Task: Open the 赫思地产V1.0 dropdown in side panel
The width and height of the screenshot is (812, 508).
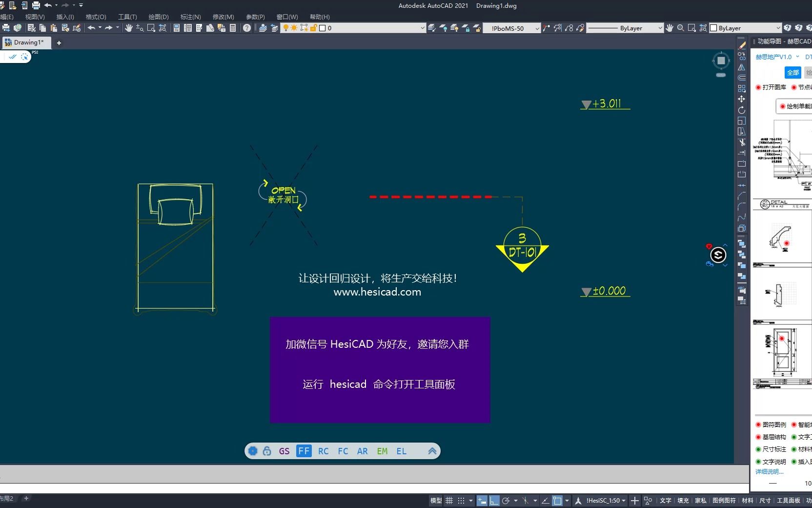Action: (777, 57)
